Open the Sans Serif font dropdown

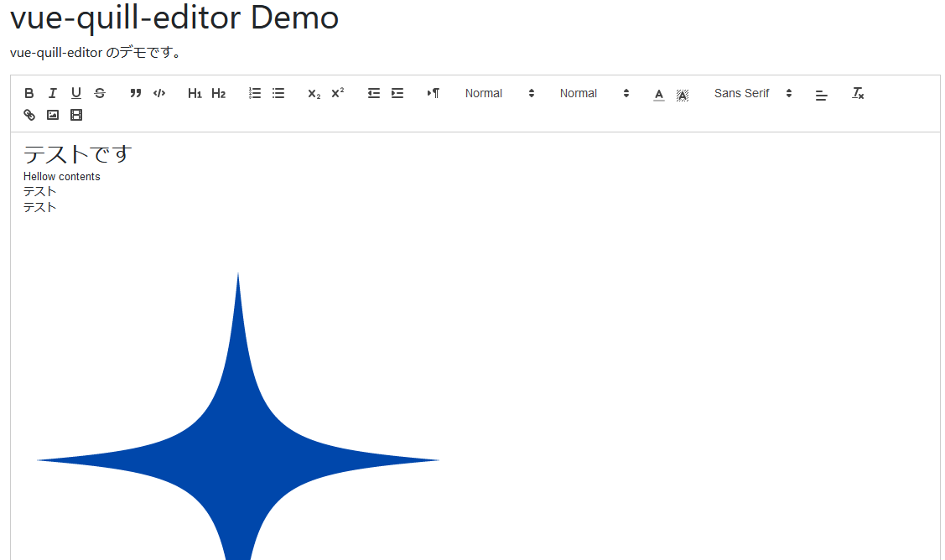click(753, 93)
